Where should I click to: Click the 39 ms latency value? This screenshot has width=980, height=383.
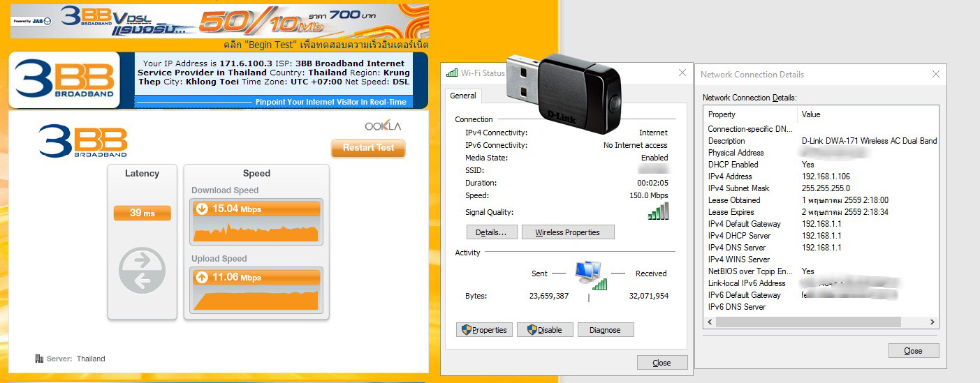pos(142,213)
